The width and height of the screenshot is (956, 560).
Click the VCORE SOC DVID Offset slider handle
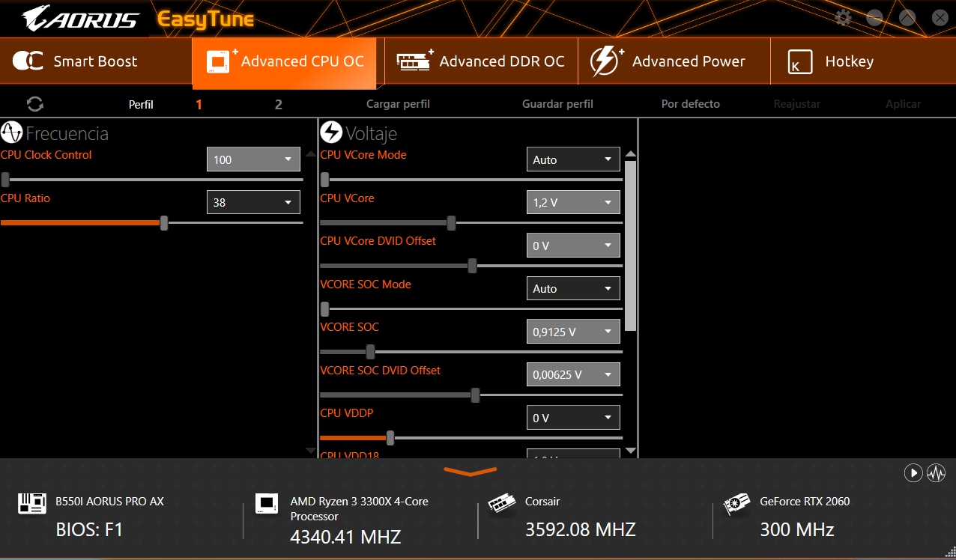pos(475,395)
